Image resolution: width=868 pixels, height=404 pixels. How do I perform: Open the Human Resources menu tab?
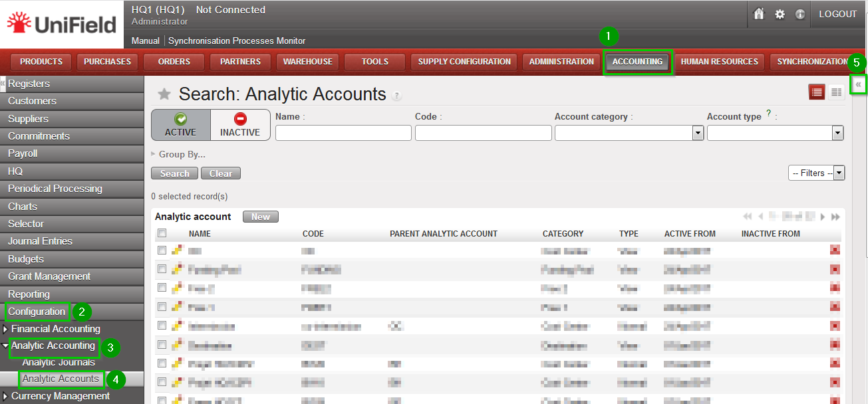719,62
